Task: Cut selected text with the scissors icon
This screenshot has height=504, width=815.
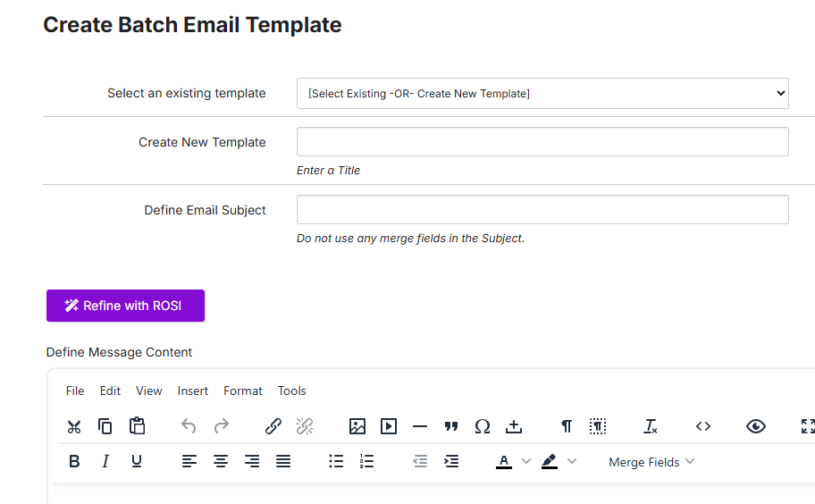Action: (74, 426)
